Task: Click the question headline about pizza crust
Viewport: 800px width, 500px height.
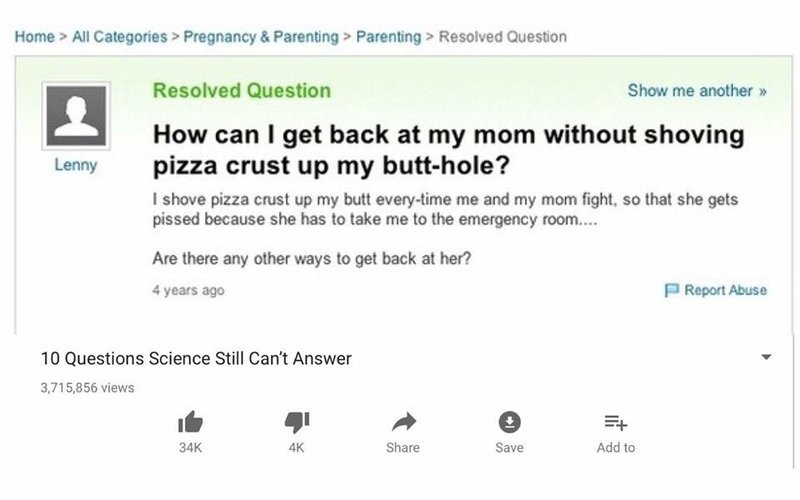Action: pos(448,149)
